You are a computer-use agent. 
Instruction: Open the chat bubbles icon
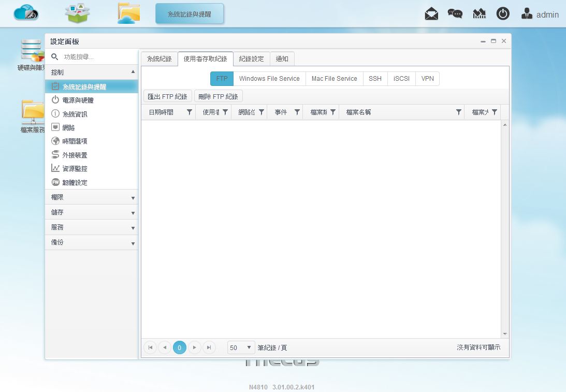(455, 13)
